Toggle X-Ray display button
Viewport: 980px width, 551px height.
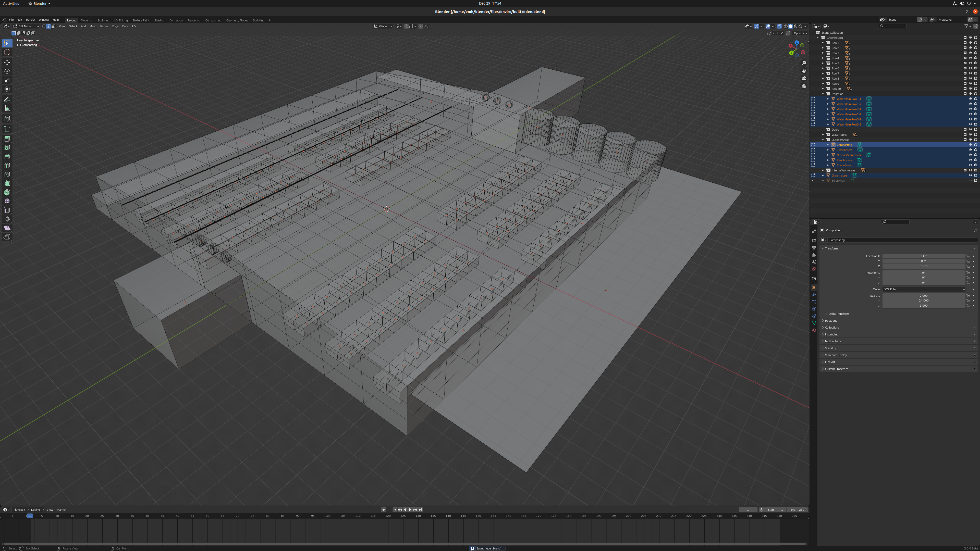[779, 26]
